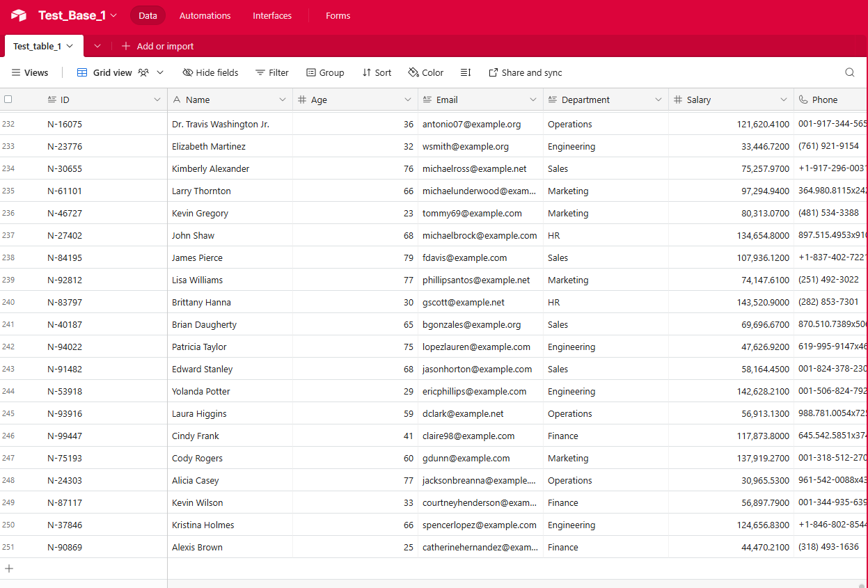Select the email cell michaelross@example.net
The image size is (868, 588).
coord(480,168)
